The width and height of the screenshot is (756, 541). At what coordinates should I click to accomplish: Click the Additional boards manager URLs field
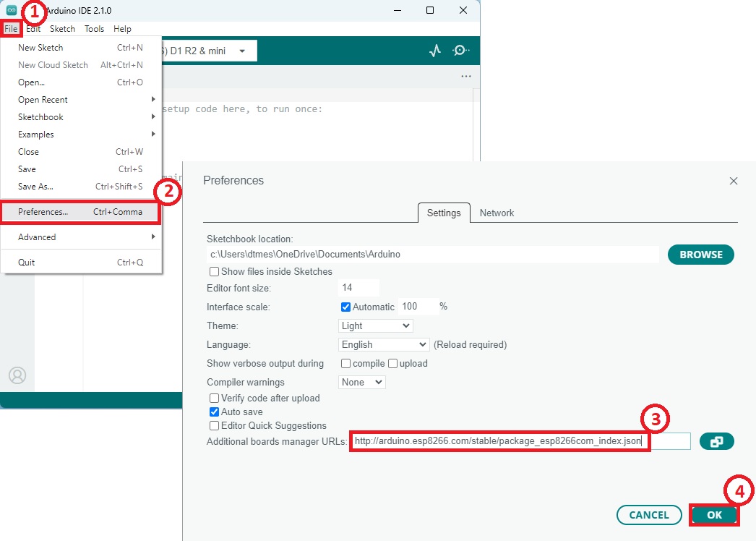(519, 441)
